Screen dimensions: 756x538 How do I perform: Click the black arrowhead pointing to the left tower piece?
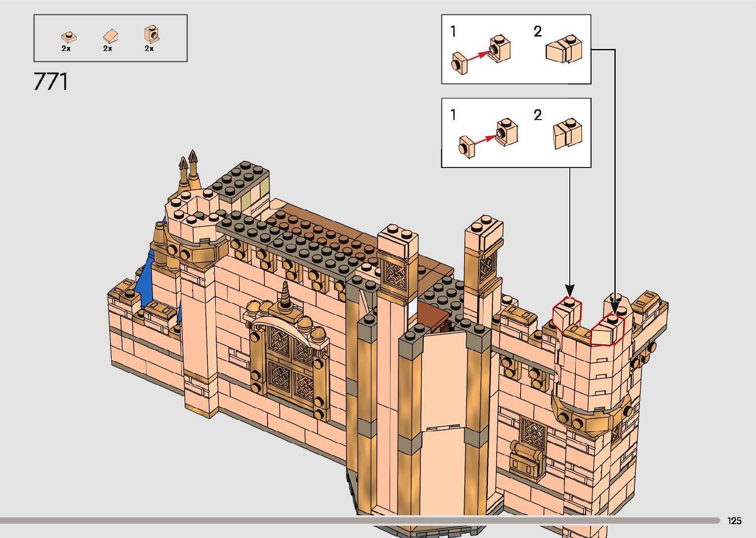(x=570, y=290)
